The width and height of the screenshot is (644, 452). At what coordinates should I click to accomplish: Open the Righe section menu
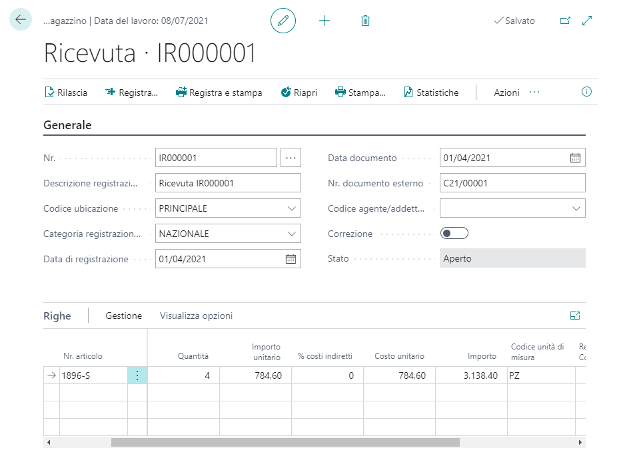tap(57, 316)
